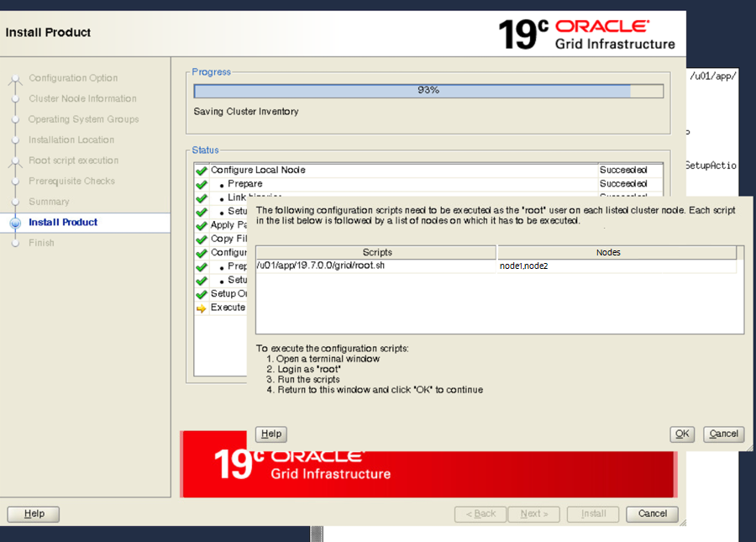This screenshot has width=756, height=542.
Task: Click OK in the configuration scripts dialog
Action: [x=682, y=434]
